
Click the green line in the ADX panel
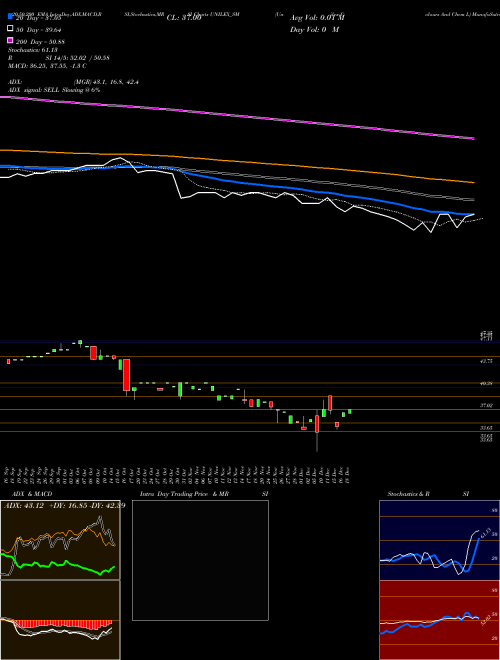[x=58, y=564]
